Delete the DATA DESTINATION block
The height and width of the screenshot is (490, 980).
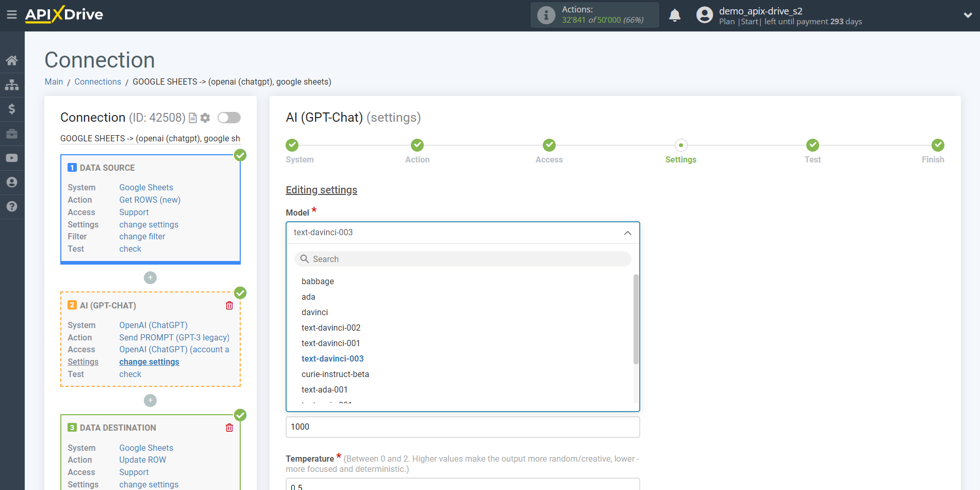coord(229,428)
